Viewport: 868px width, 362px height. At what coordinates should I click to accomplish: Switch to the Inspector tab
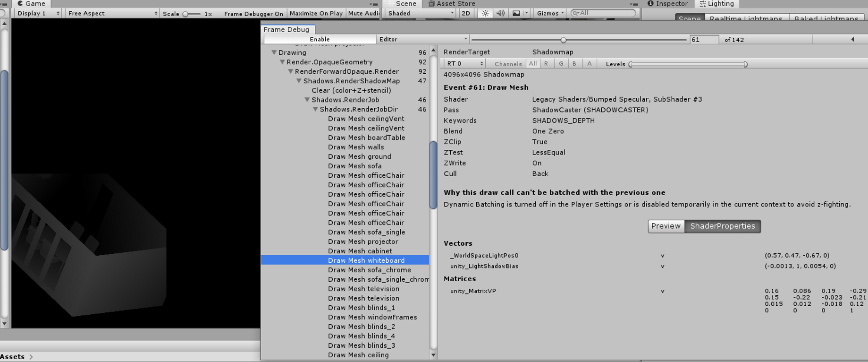coord(667,4)
